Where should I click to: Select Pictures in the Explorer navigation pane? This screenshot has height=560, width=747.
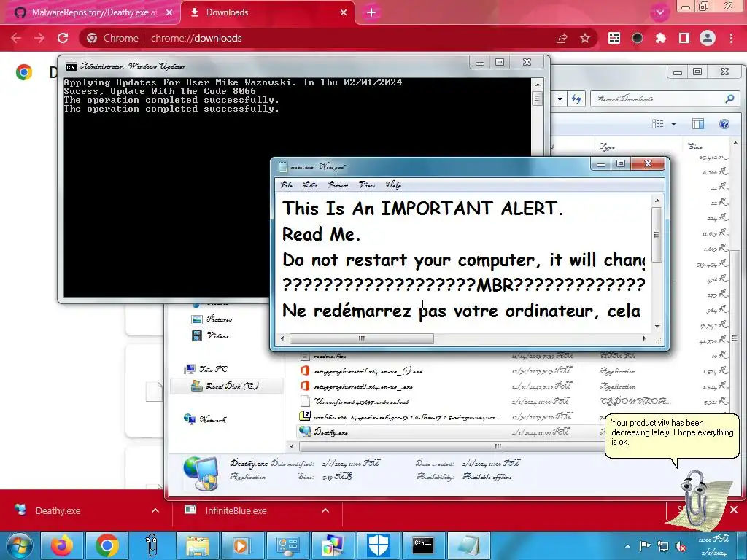click(211, 319)
